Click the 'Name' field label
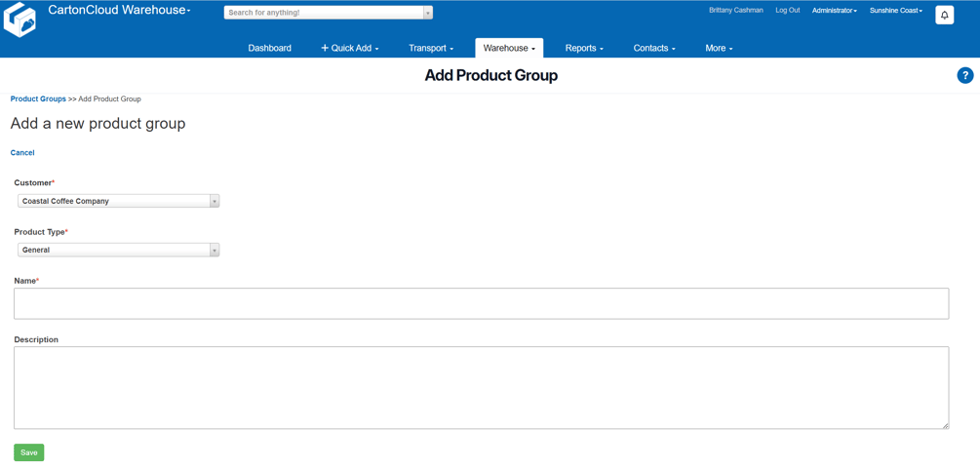The image size is (980, 469). [x=25, y=281]
